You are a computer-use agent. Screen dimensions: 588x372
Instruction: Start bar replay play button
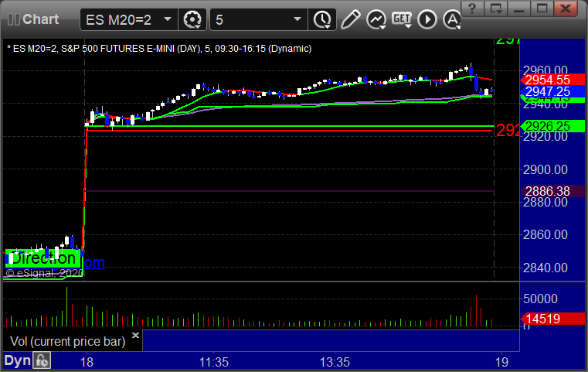coord(427,19)
